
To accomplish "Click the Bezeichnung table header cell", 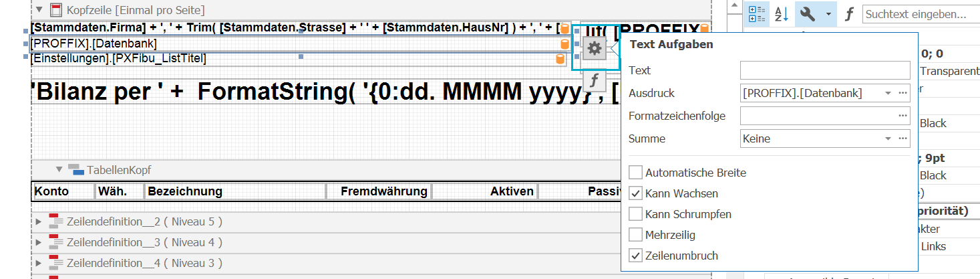I will click(235, 191).
